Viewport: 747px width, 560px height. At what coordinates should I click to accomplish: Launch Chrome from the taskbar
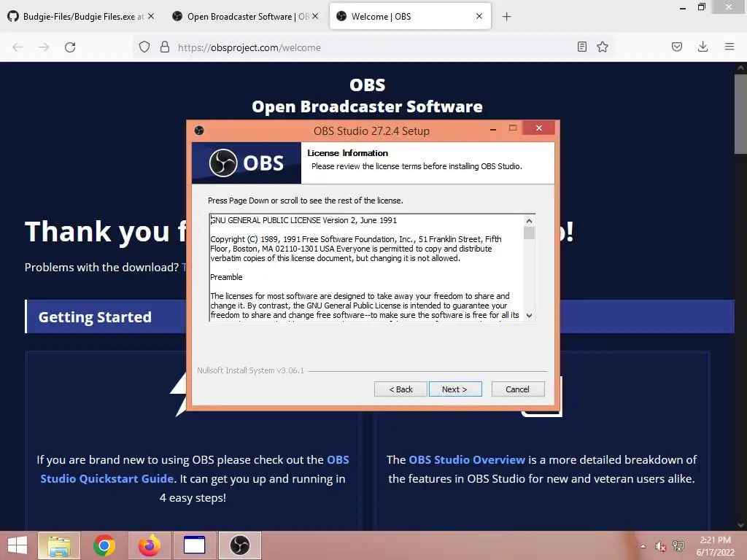(104, 545)
